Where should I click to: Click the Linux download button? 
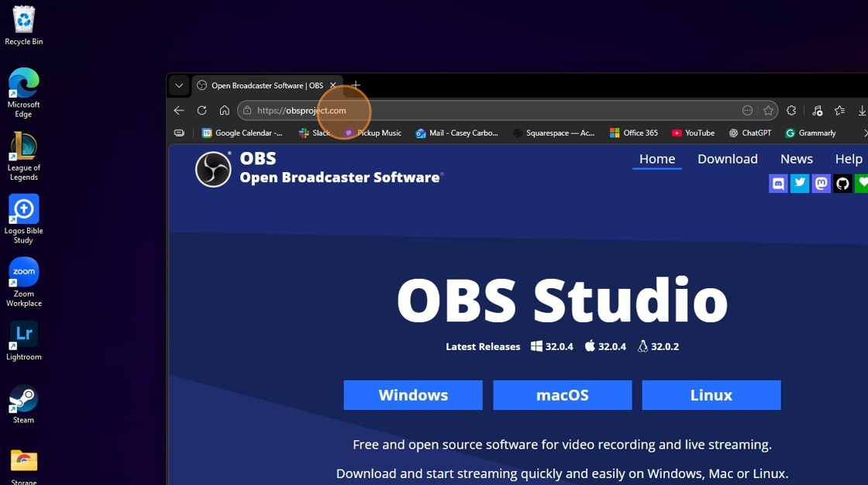pyautogui.click(x=711, y=395)
